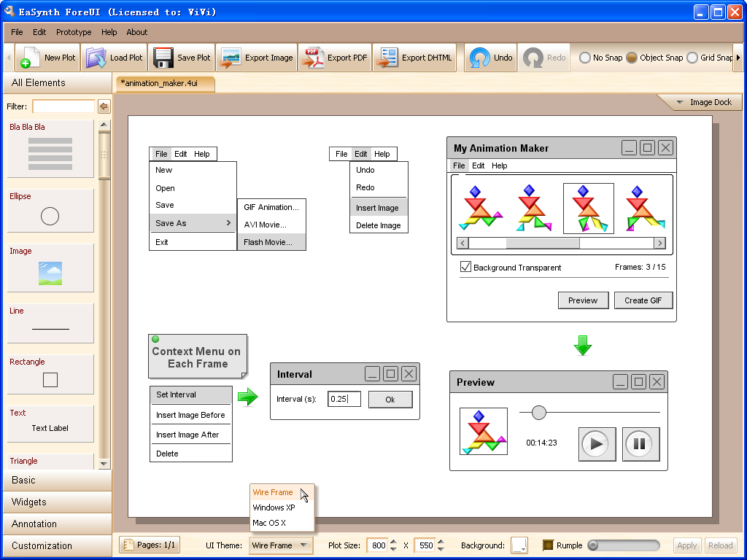The width and height of the screenshot is (747, 560).
Task: Click the Pages: 1/1 button
Action: (x=149, y=545)
